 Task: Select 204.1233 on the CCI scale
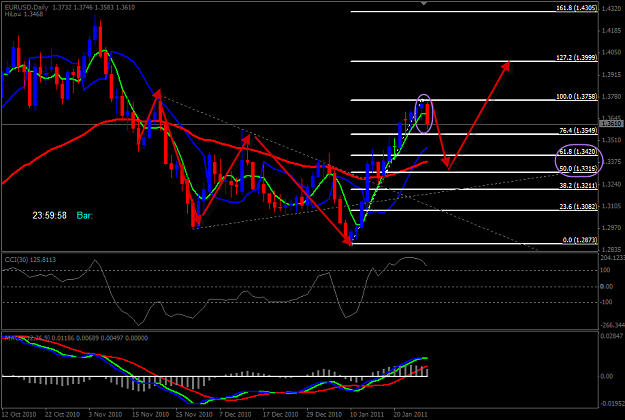(x=612, y=258)
